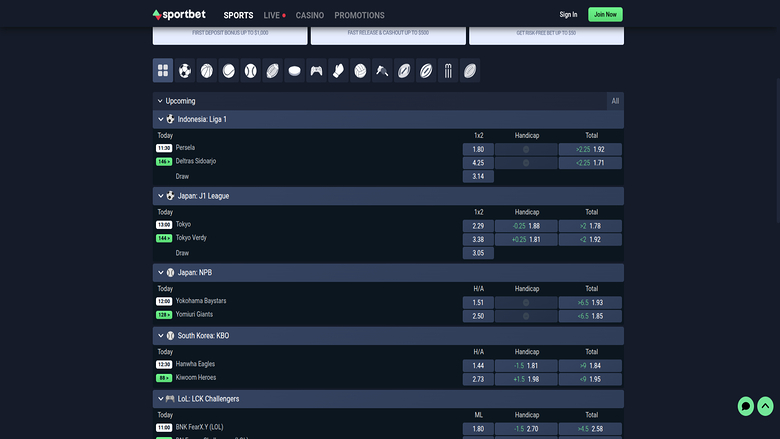
Task: Bet on Persela match draw at 3.14
Action: tap(478, 176)
